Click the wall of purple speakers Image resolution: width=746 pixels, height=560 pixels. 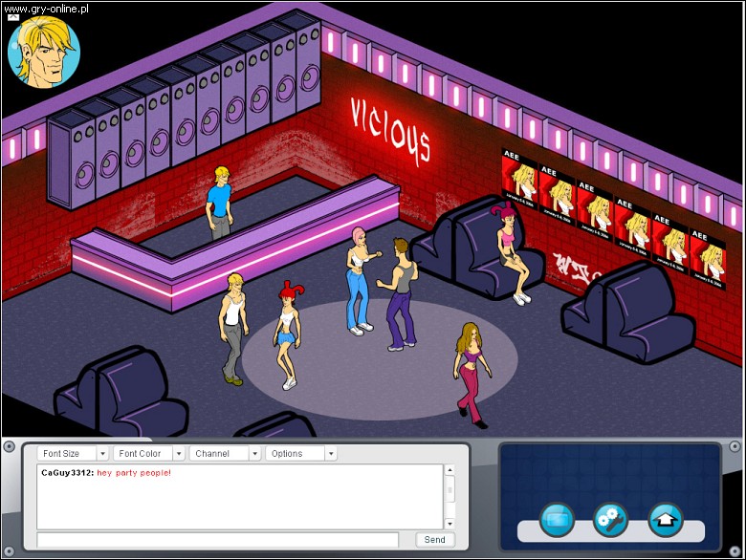(x=186, y=109)
